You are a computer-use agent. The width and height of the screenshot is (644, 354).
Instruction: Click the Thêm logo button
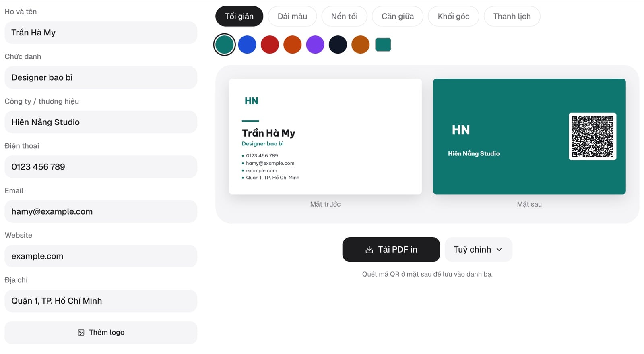(x=101, y=333)
